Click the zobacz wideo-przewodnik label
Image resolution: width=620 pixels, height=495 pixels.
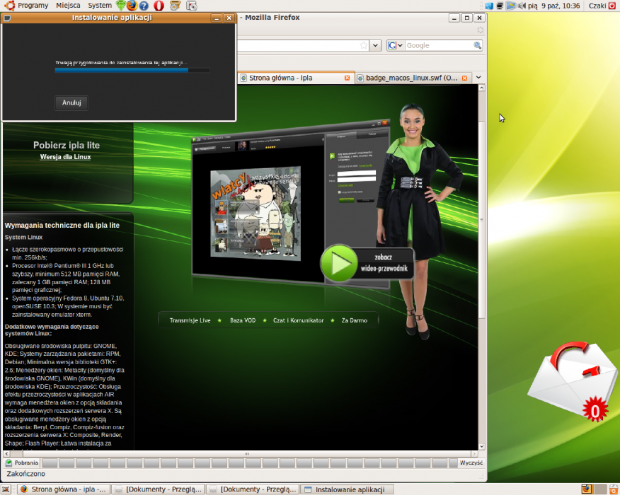click(x=384, y=263)
